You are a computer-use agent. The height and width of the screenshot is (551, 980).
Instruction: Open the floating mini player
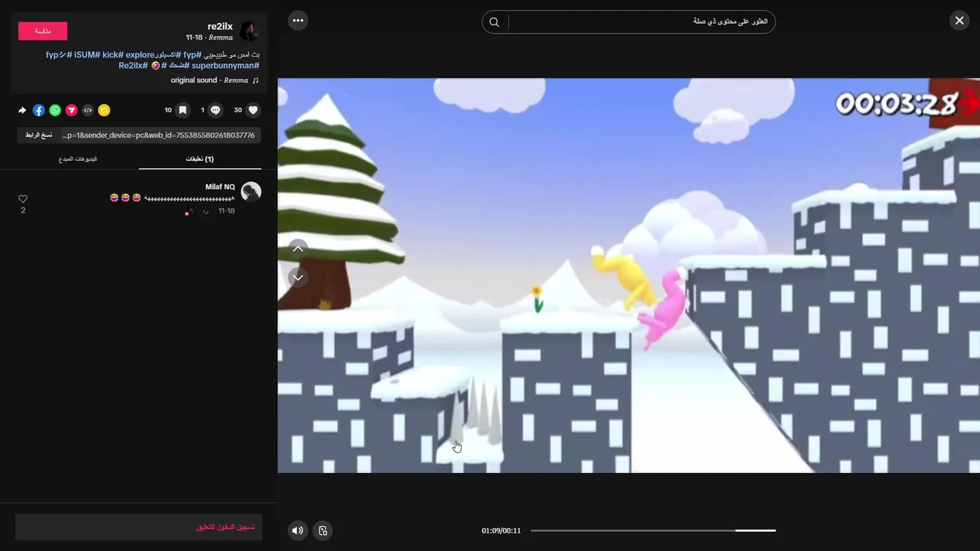323,530
